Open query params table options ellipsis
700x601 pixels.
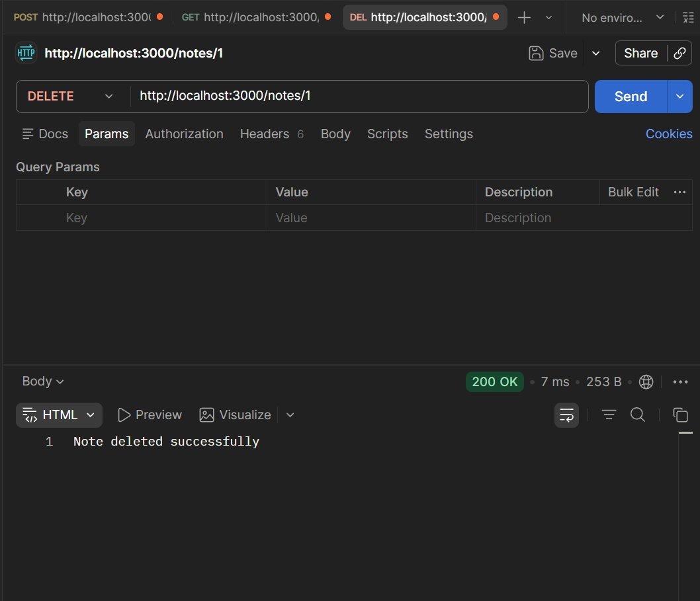click(679, 192)
